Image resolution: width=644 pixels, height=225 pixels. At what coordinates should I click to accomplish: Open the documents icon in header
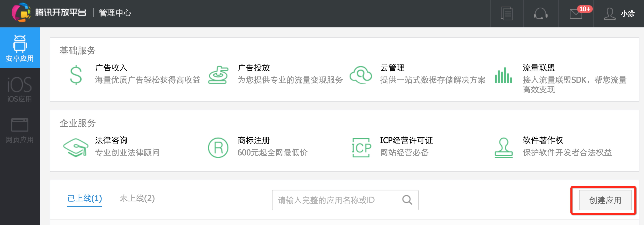coord(507,13)
